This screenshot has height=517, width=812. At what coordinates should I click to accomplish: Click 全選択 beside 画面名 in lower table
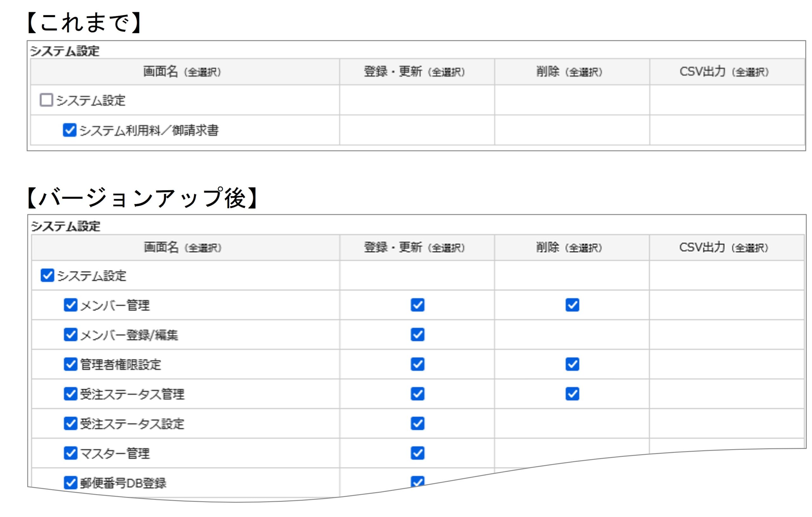203,249
